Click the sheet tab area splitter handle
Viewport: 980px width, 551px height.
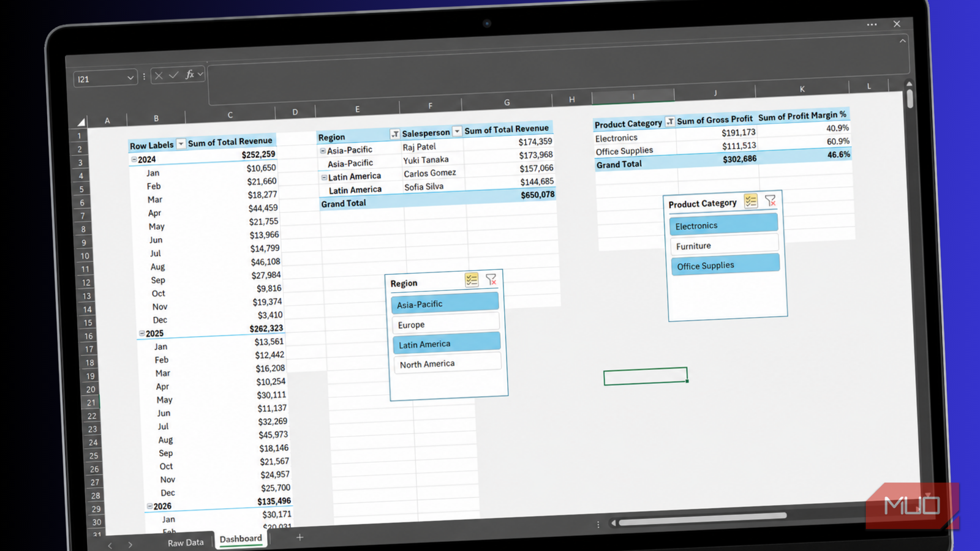tap(598, 525)
